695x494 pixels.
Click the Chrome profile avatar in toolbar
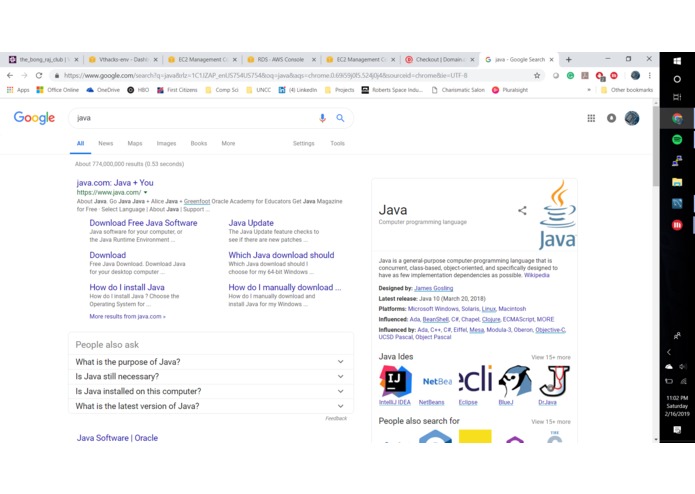[635, 75]
